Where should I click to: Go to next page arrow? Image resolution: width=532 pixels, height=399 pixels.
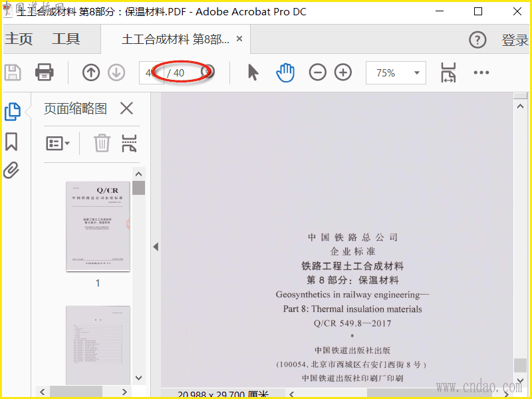point(116,72)
